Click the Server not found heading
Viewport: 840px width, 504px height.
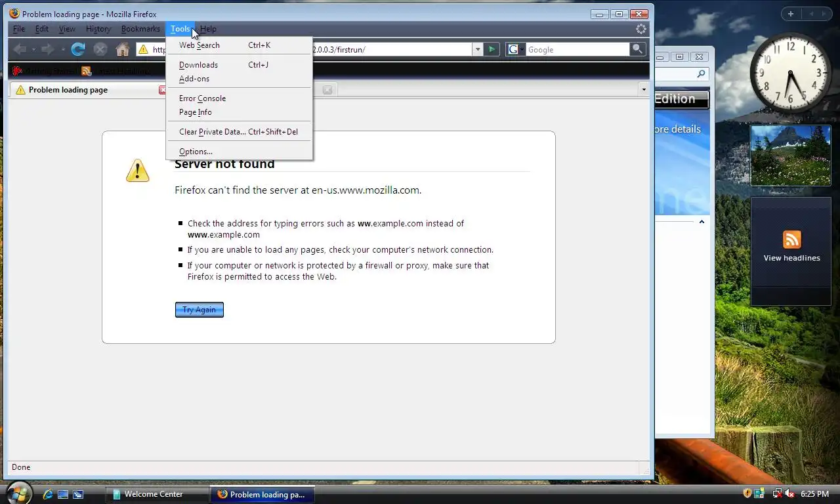pyautogui.click(x=224, y=164)
